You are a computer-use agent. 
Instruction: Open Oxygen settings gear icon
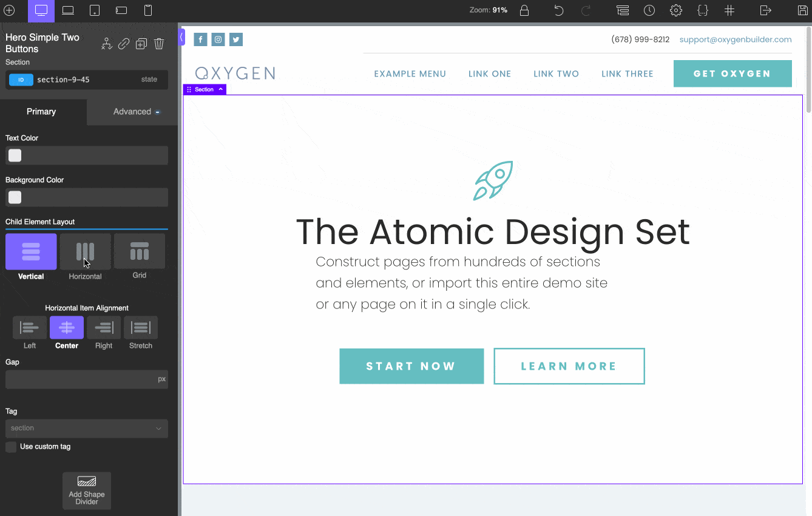tap(675, 10)
